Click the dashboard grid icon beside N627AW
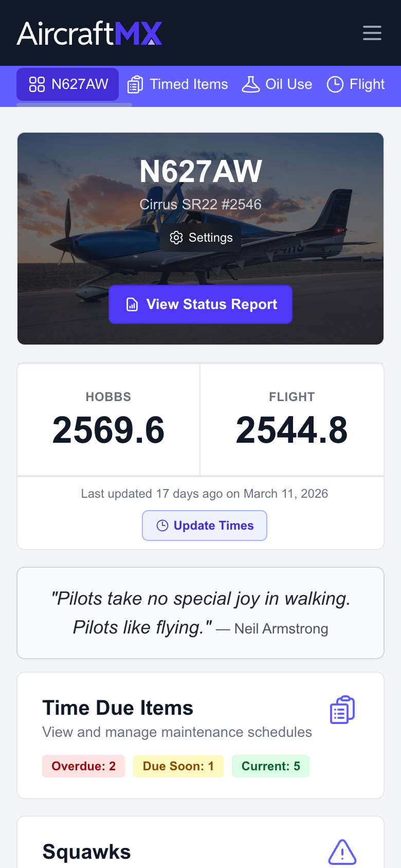 point(37,84)
